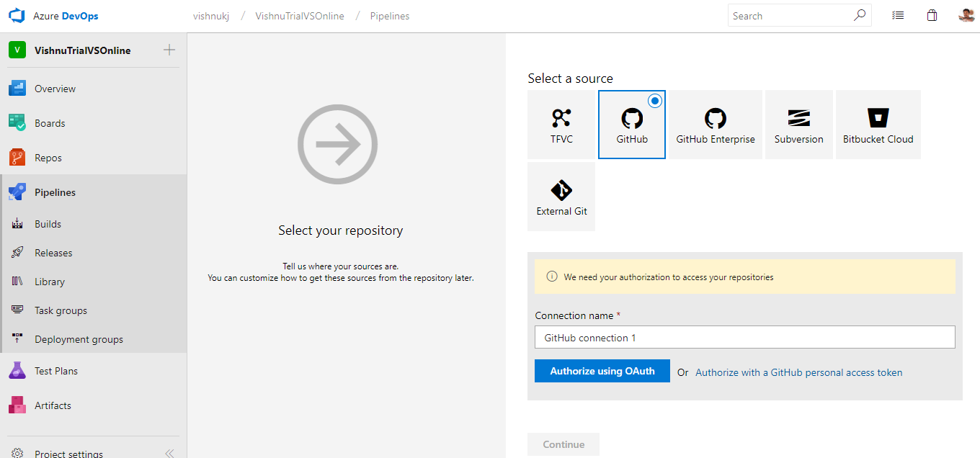Viewport: 980px width, 458px height.
Task: Click the "Select a source" heading
Action: (x=571, y=78)
